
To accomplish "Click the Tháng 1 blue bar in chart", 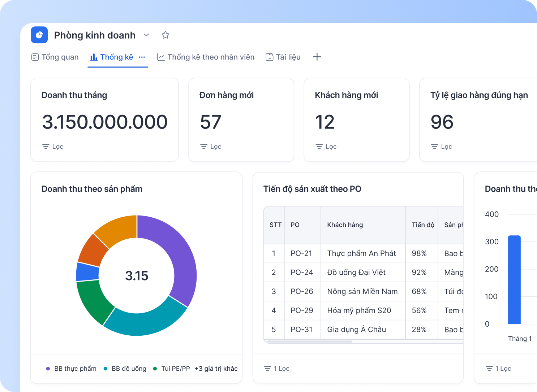I will (x=514, y=280).
